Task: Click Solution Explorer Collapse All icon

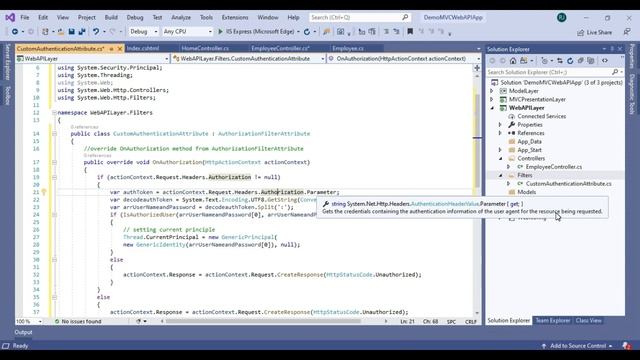Action: pyautogui.click(x=580, y=60)
